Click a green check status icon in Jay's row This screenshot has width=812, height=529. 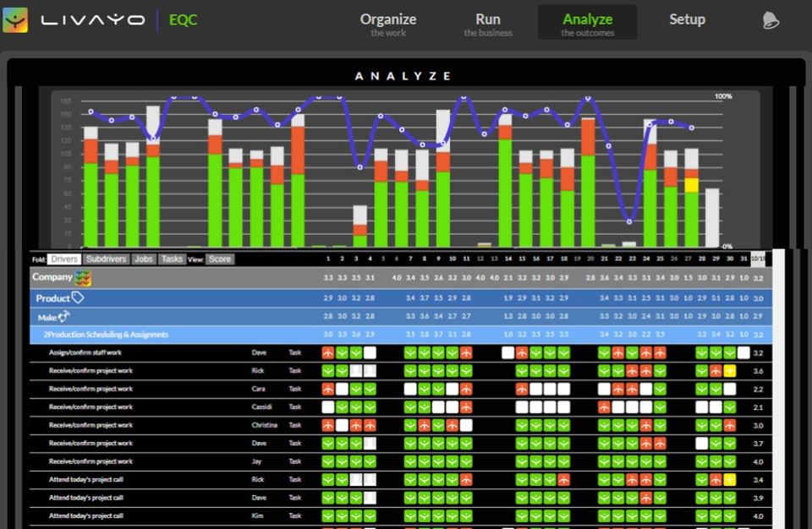(x=329, y=461)
